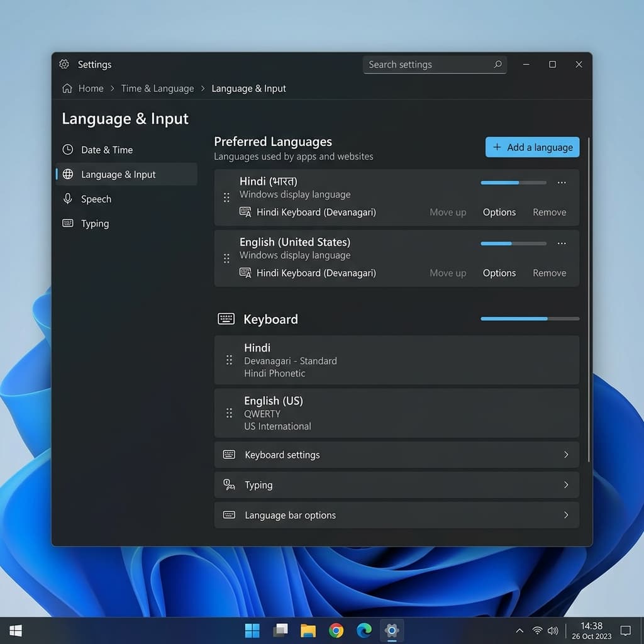Go to Time & Language in breadcrumb
This screenshot has height=644, width=644.
pos(157,89)
